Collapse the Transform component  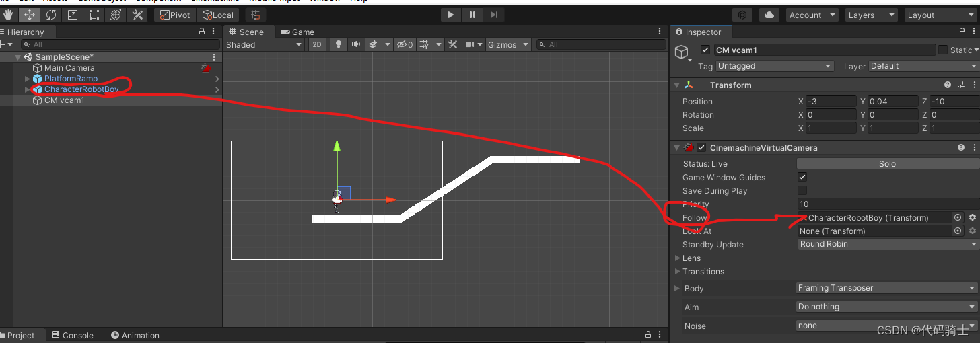click(x=677, y=85)
